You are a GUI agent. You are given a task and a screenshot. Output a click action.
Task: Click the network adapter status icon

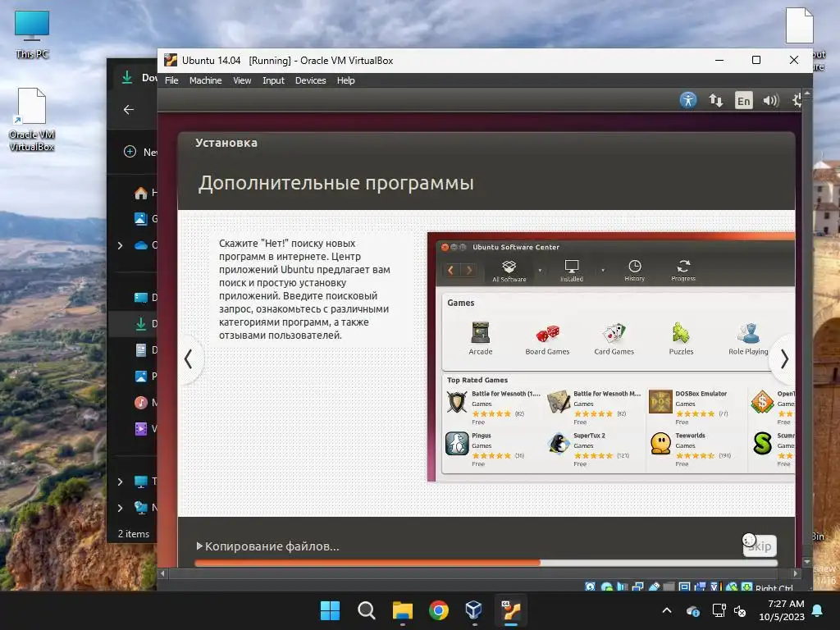(x=637, y=587)
